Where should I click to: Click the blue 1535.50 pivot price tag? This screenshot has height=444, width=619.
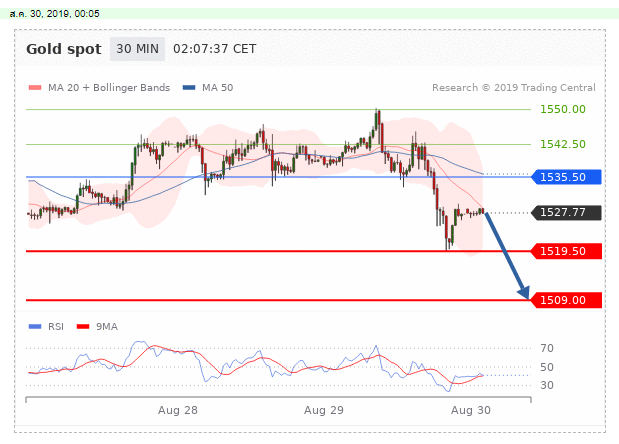(566, 177)
